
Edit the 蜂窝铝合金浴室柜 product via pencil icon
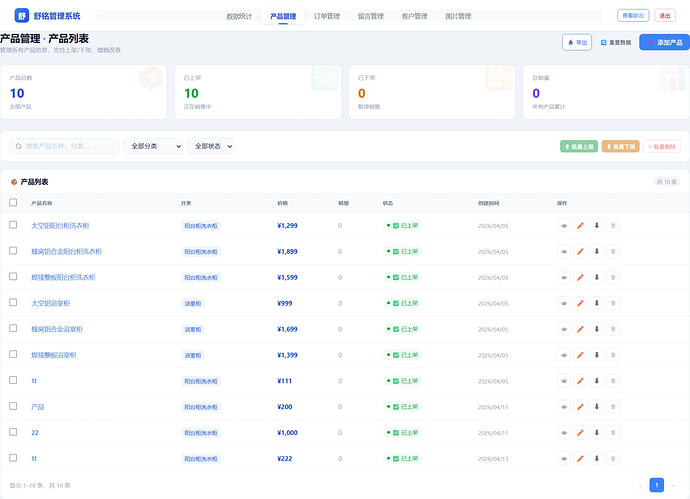580,329
